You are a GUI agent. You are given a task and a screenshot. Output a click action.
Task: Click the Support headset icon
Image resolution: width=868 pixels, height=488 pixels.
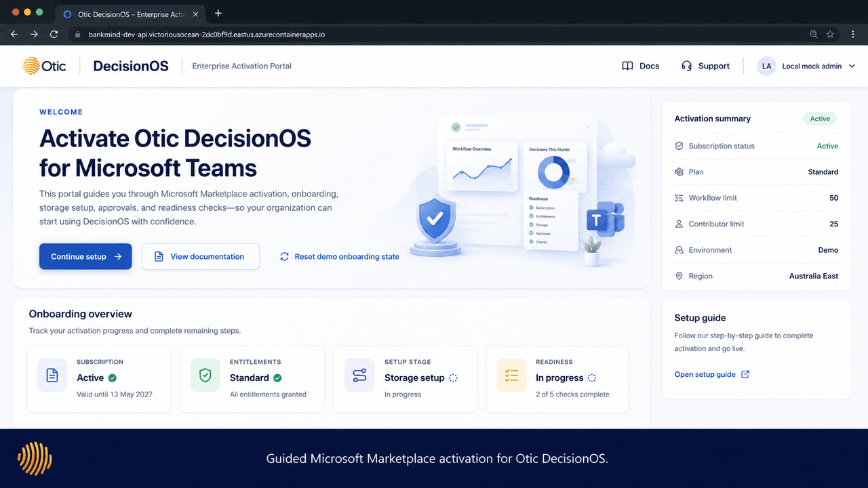tap(686, 66)
